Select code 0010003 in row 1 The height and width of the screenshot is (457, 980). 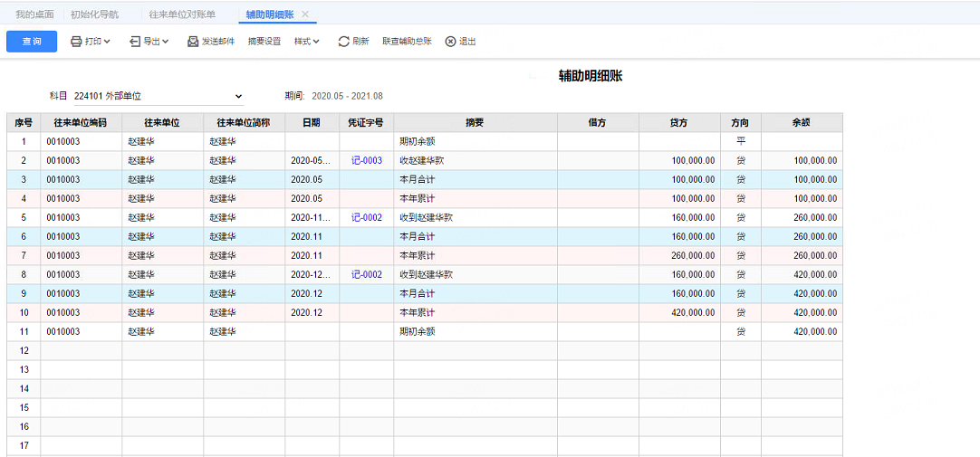coord(82,142)
